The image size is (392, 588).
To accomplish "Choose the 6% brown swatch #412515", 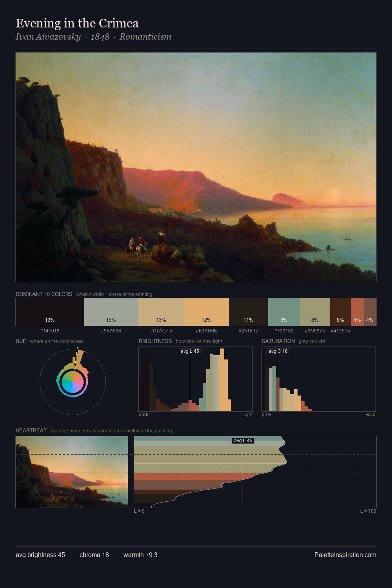I will pyautogui.click(x=340, y=312).
